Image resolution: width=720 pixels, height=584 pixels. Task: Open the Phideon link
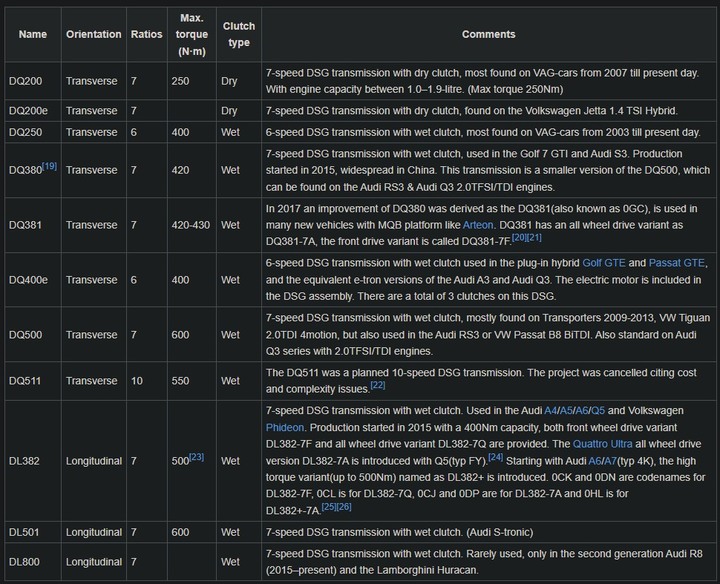[285, 427]
